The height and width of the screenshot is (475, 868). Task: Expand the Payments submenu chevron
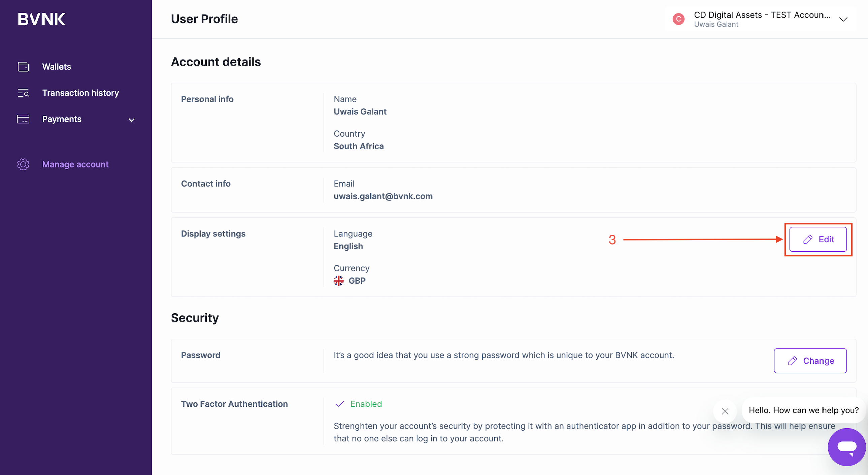(x=131, y=120)
